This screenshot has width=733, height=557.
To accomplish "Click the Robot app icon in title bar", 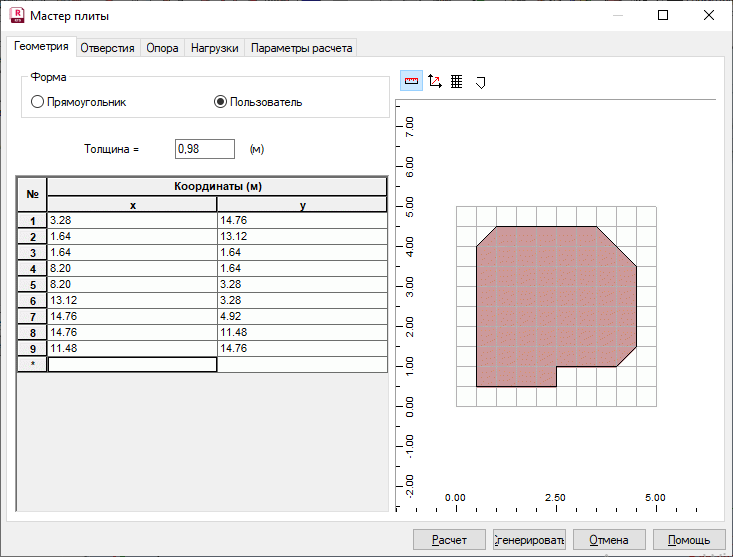I will 16,16.
